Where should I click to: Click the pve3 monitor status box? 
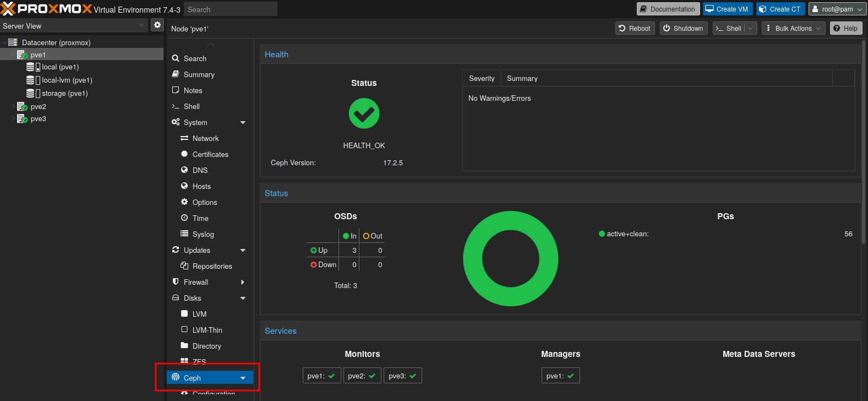click(403, 376)
